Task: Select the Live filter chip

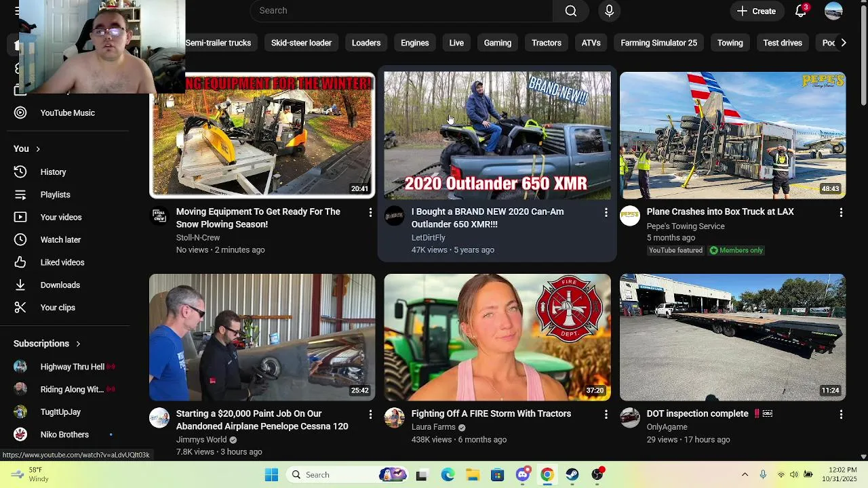Action: click(456, 43)
